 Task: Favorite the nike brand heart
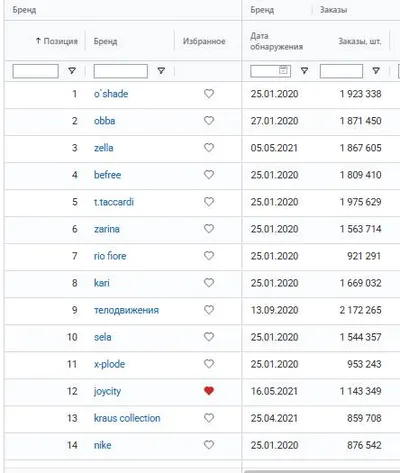click(x=209, y=445)
